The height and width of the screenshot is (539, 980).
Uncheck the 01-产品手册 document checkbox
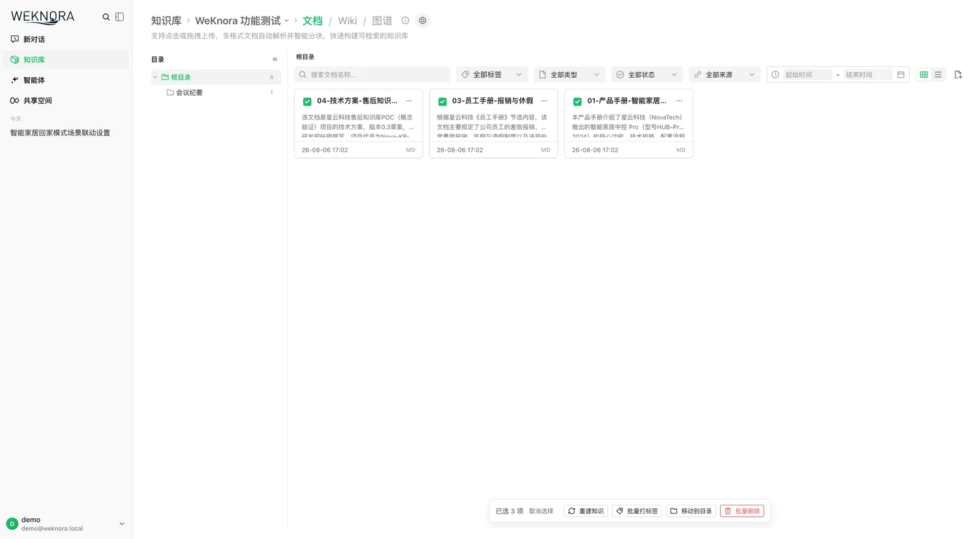coord(578,102)
